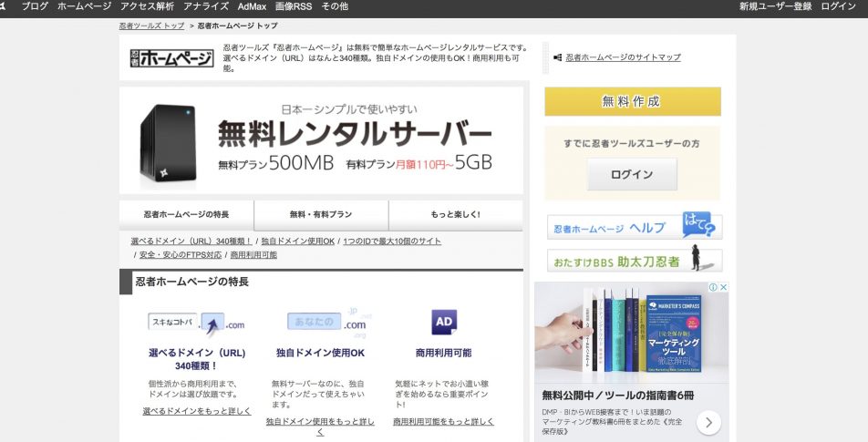
Task: Switch to 無料・有料プラン tab
Action: [321, 214]
